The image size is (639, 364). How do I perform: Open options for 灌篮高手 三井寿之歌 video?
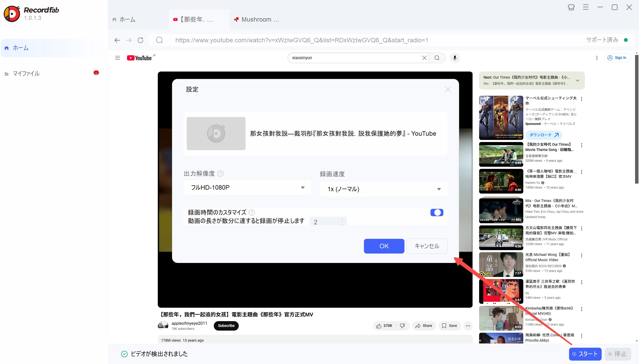click(582, 282)
